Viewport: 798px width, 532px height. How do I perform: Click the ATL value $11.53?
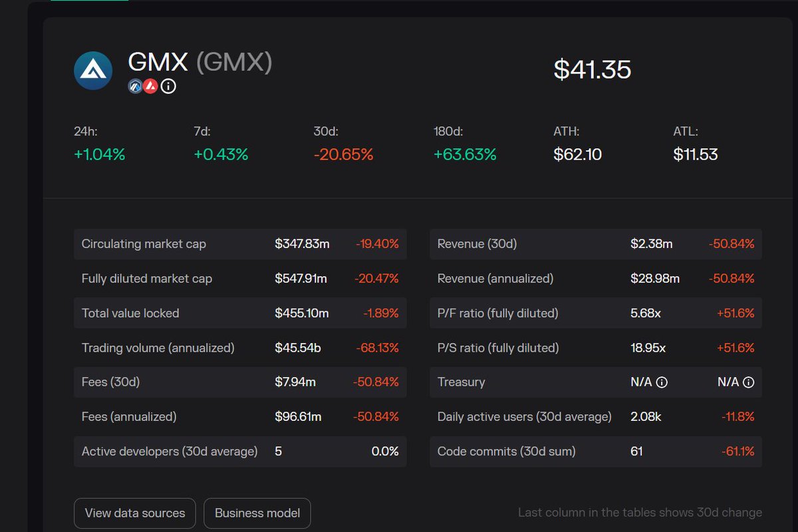pyautogui.click(x=696, y=155)
